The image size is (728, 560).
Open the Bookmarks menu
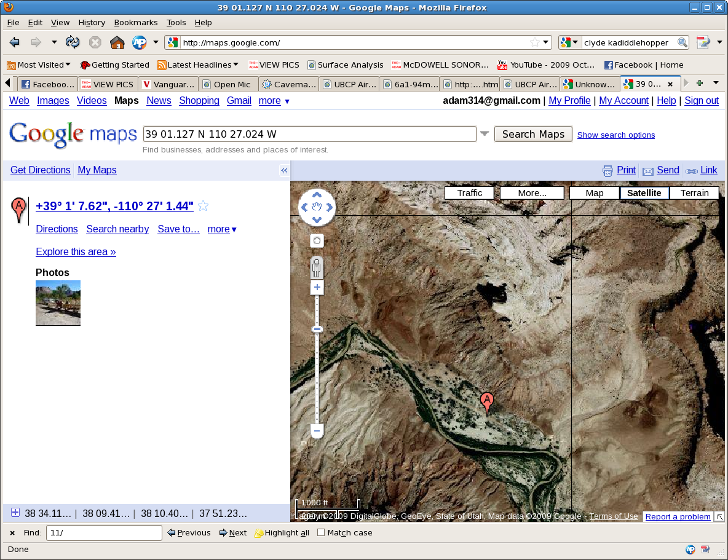point(136,22)
